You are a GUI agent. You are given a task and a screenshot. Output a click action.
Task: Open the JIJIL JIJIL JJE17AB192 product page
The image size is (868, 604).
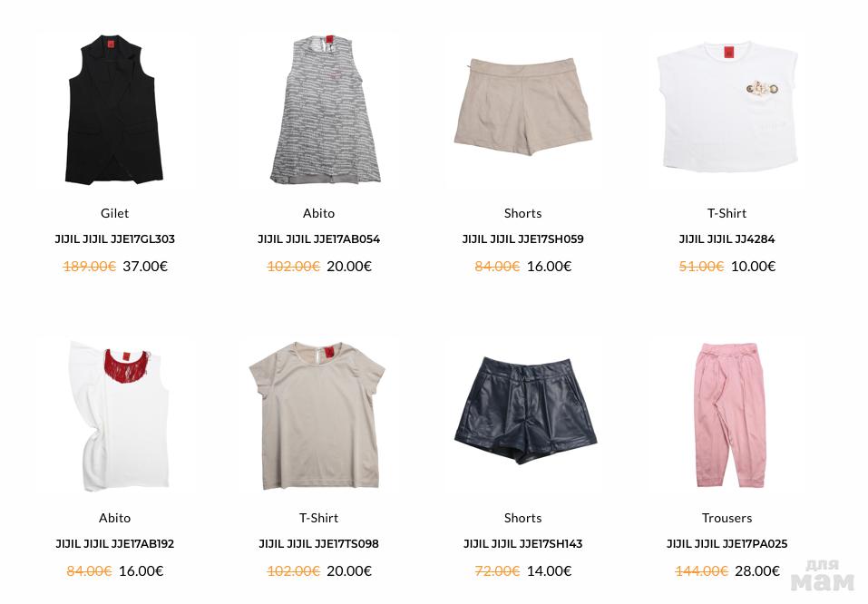point(114,543)
